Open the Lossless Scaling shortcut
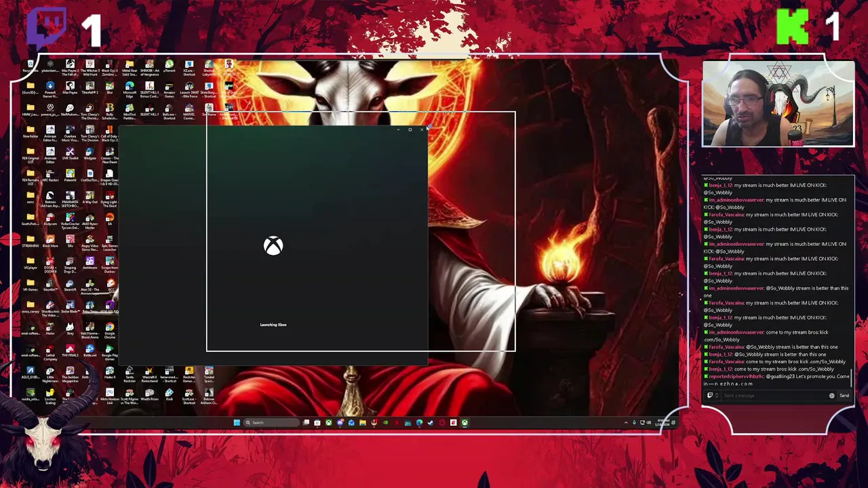868x488 pixels. tap(50, 396)
